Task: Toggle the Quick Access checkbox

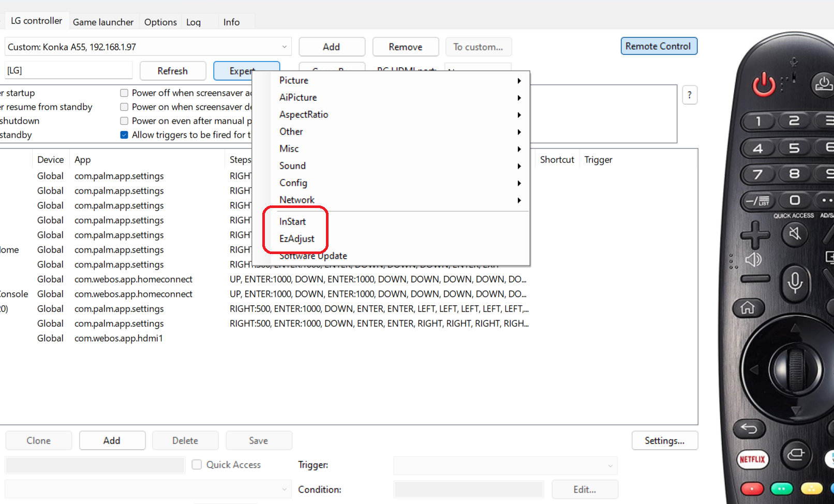Action: pos(197,465)
